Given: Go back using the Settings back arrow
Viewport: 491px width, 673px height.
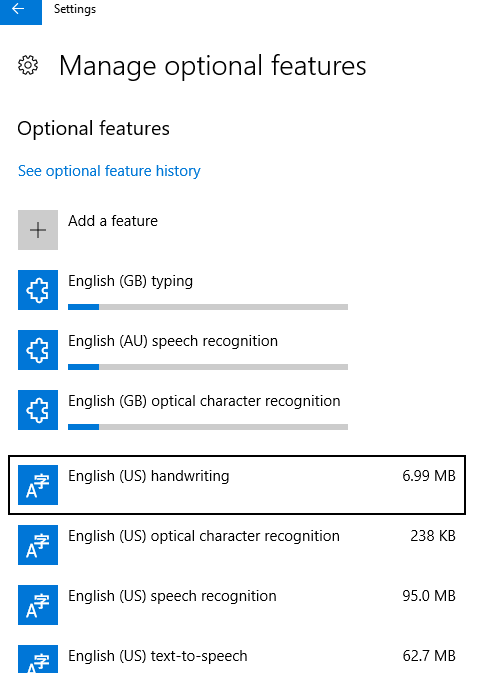Looking at the screenshot, I should tap(21, 10).
